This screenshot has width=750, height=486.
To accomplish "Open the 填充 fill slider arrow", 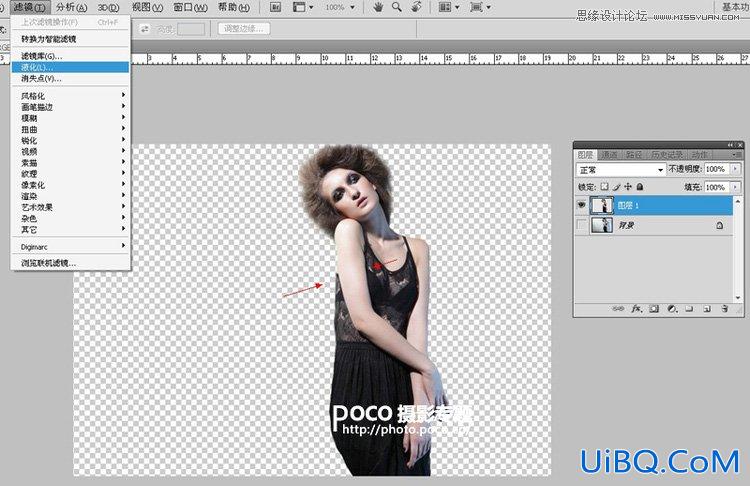I will pos(735,187).
